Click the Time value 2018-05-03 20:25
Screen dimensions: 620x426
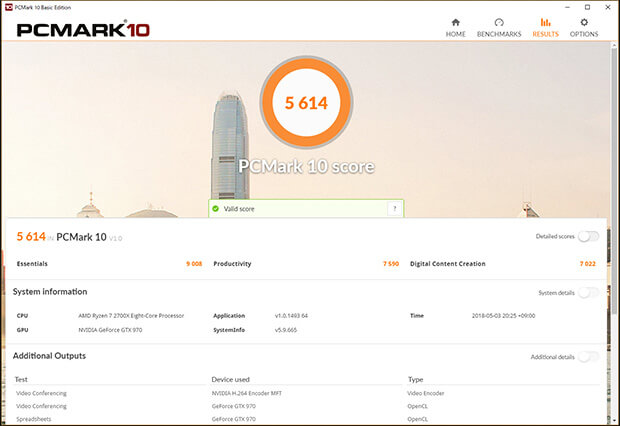pos(503,316)
